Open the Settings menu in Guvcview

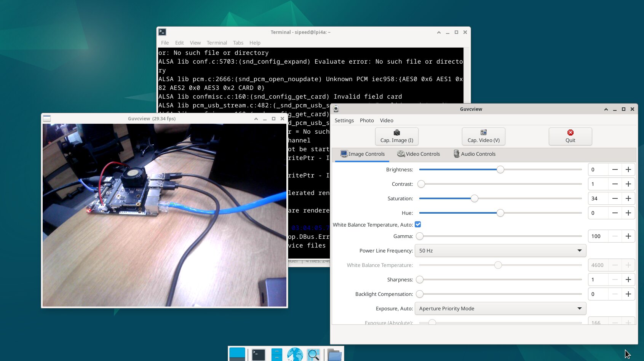344,120
